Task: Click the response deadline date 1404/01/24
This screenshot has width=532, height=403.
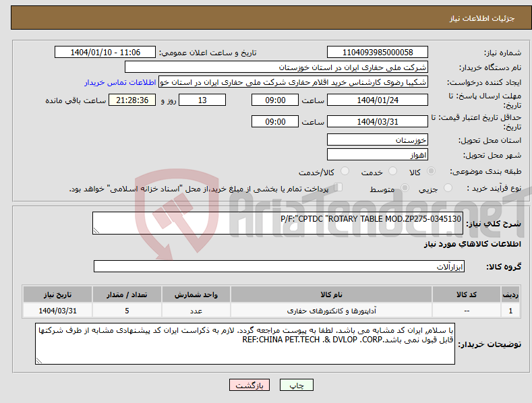Action: pyautogui.click(x=378, y=100)
